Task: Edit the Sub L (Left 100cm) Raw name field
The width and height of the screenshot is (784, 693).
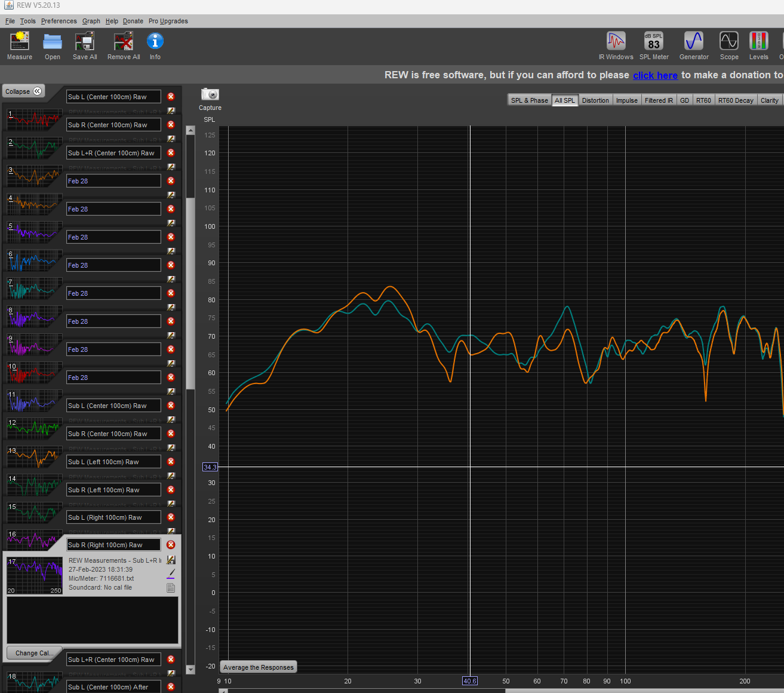Action: pos(113,462)
